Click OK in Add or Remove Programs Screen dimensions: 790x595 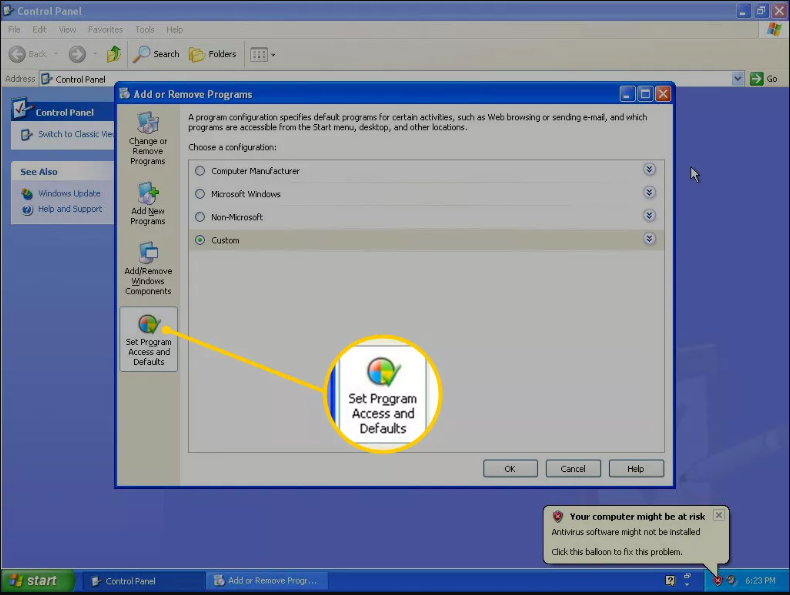coord(510,469)
